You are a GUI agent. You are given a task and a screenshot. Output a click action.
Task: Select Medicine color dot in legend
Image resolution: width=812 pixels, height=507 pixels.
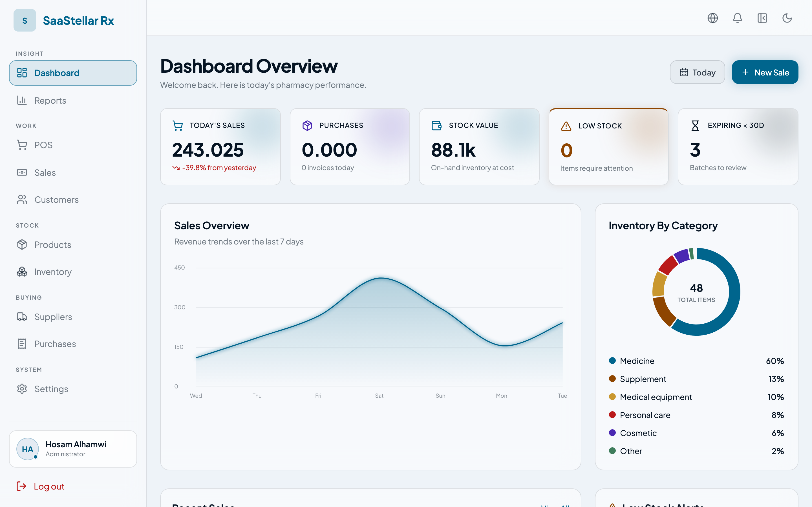pyautogui.click(x=612, y=361)
